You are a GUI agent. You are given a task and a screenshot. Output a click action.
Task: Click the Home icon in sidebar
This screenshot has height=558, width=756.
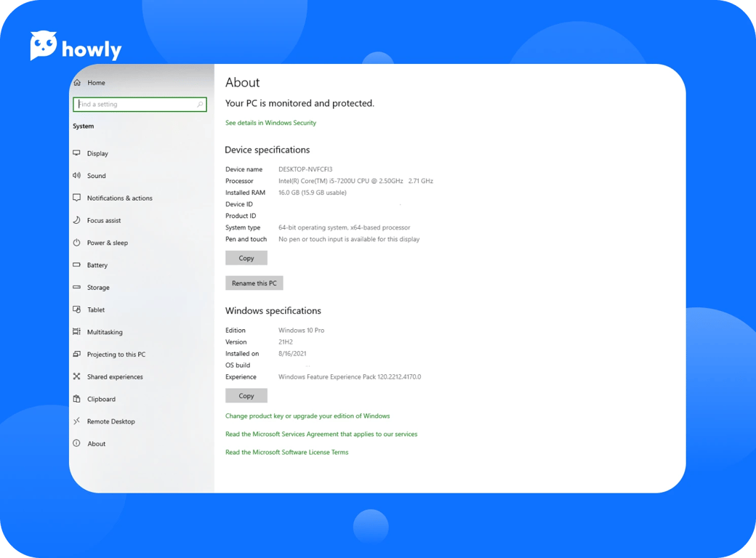[x=77, y=83]
